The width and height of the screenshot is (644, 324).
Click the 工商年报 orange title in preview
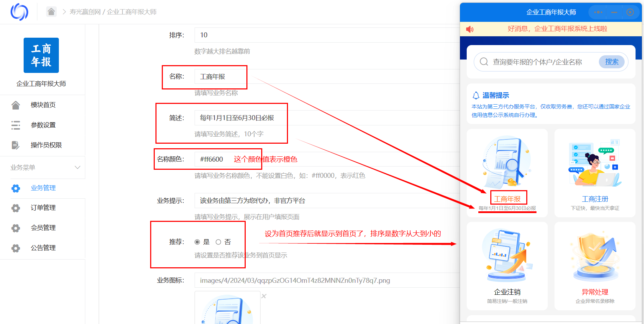click(507, 199)
